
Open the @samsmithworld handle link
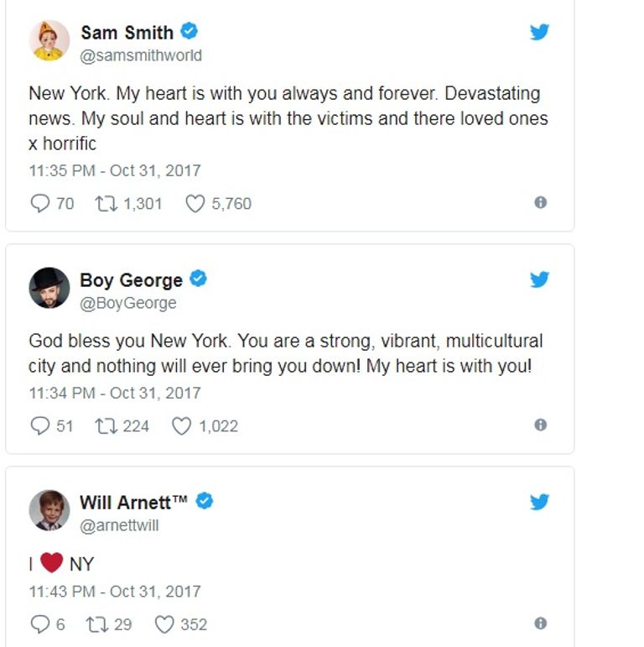tap(141, 55)
